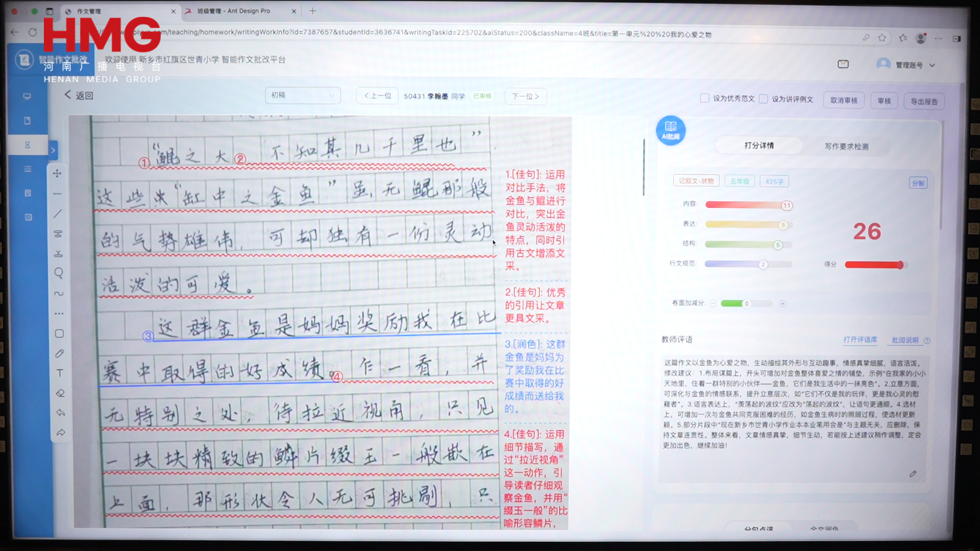Expand the 管理账号 account menu
This screenshot has width=980, height=551.
click(909, 65)
